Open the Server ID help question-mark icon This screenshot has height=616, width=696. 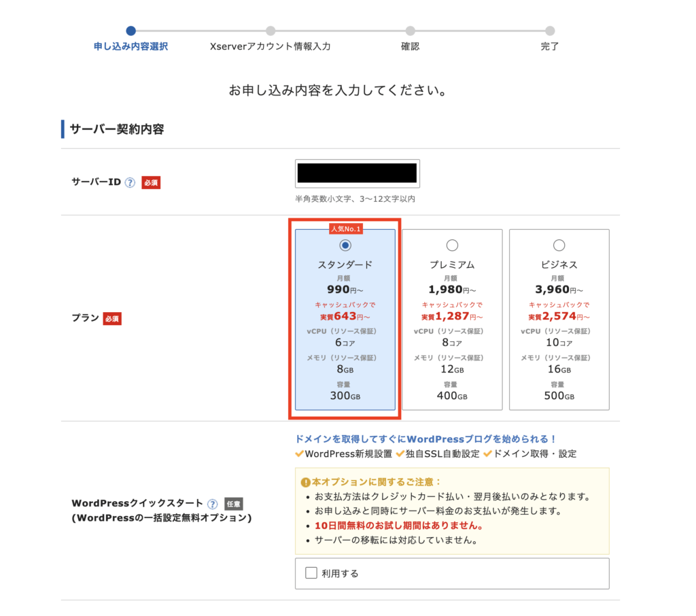click(130, 182)
